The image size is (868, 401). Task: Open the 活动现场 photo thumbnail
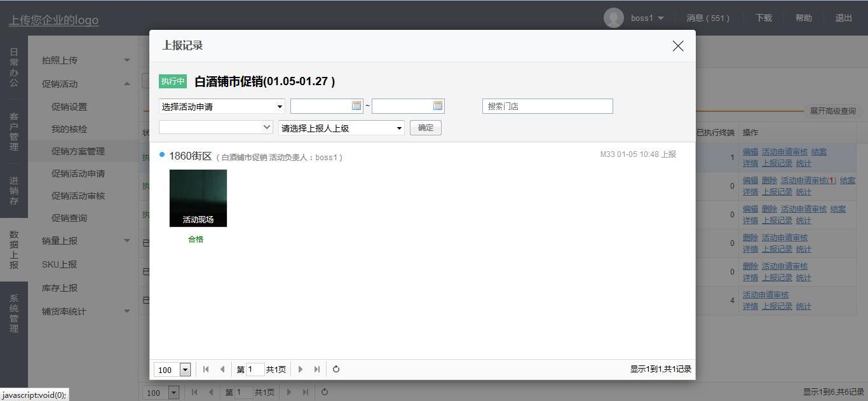pyautogui.click(x=198, y=198)
